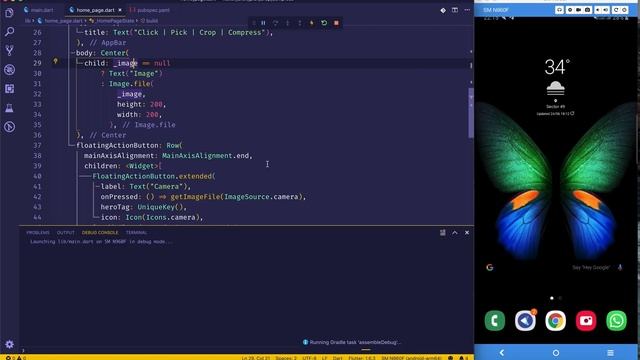640x360 pixels.
Task: Open the Search view in activity bar
Action: click(9, 32)
